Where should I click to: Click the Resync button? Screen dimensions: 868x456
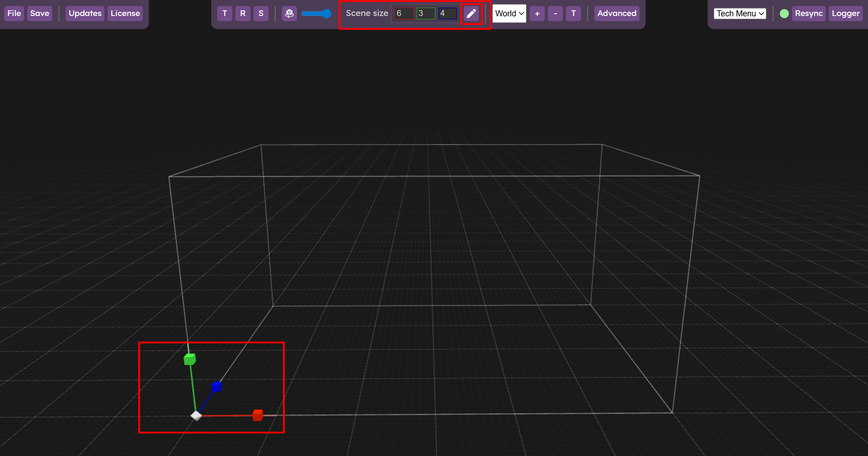(809, 14)
